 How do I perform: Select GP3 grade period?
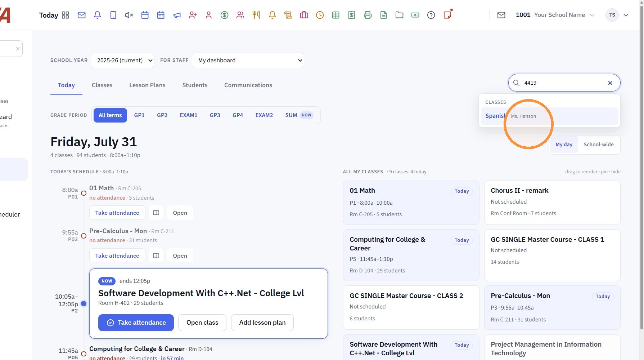click(215, 115)
